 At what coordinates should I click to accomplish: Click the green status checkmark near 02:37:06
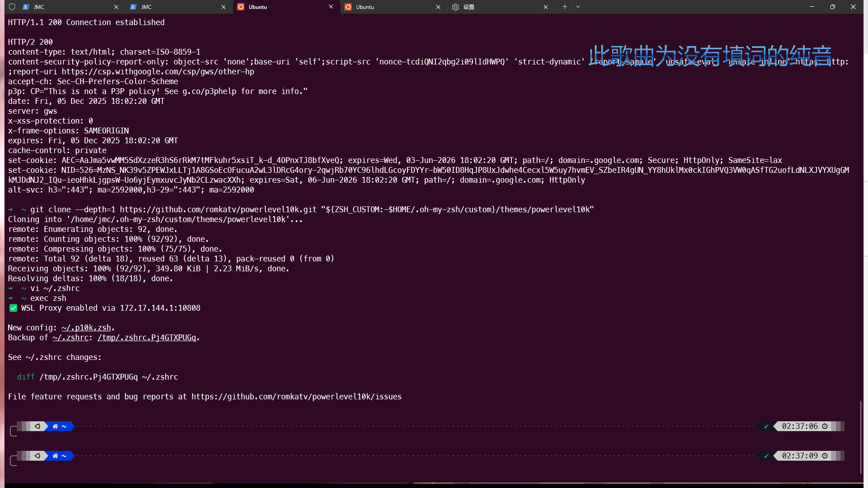(766, 426)
